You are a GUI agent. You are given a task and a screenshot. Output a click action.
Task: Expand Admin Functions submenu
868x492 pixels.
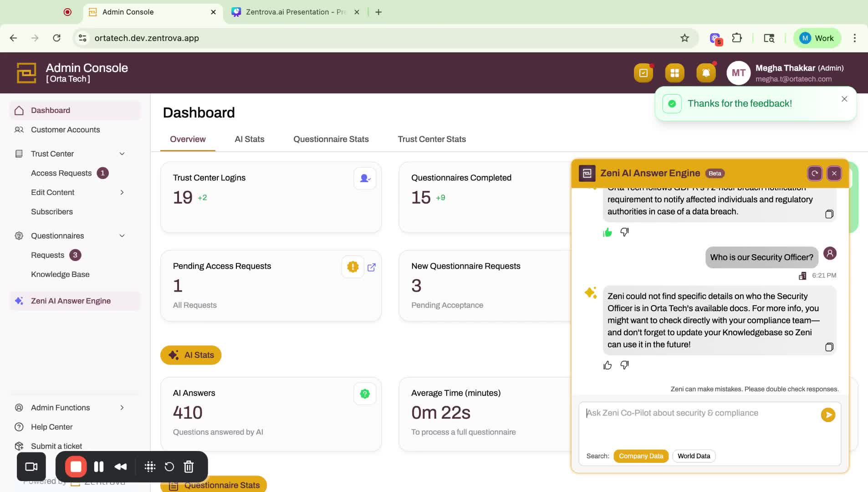pos(122,408)
